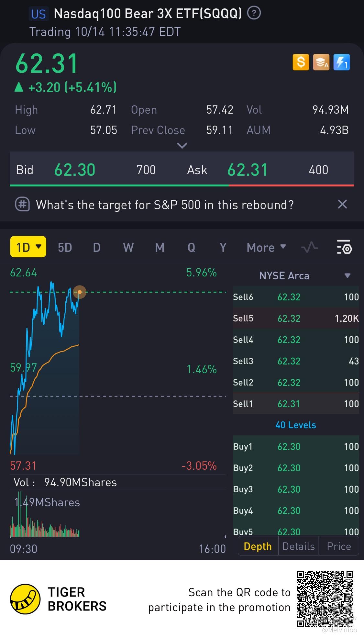Tap the Buy4 order row
This screenshot has height=638, width=364.
pyautogui.click(x=296, y=510)
